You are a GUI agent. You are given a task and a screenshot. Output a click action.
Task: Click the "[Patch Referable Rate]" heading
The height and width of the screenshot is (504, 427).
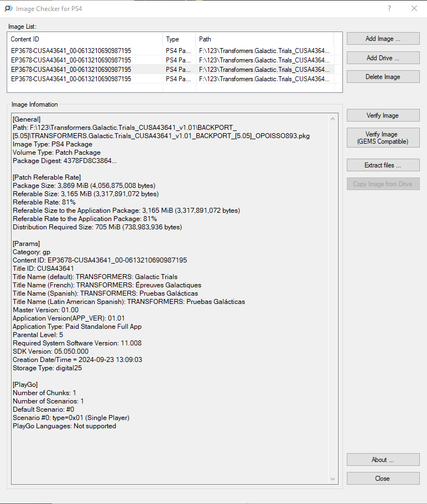(46, 177)
